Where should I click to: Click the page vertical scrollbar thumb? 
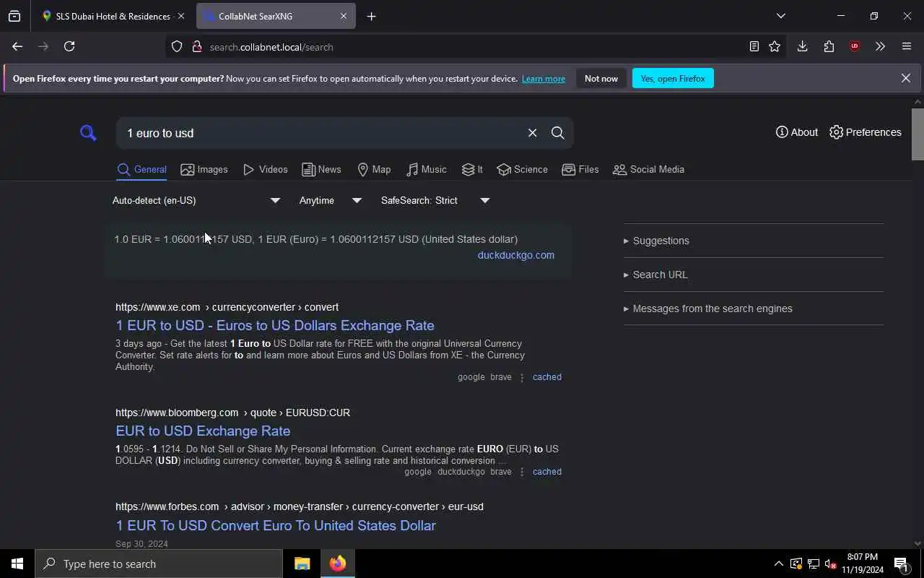point(918,134)
